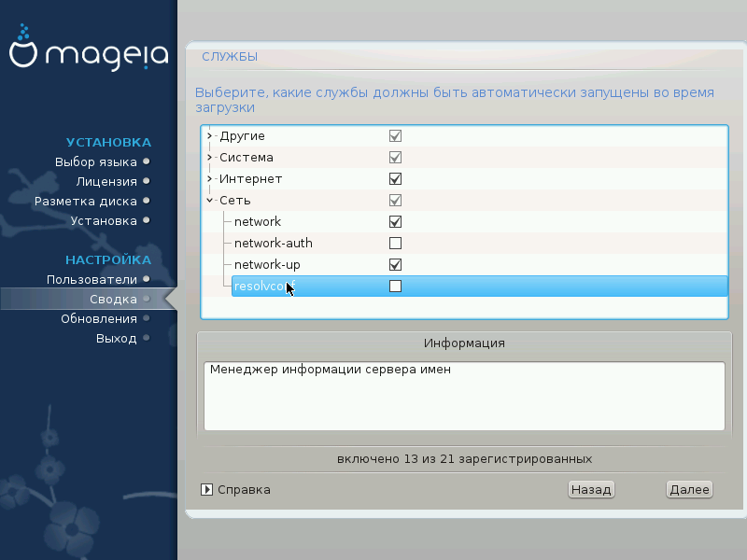The image size is (747, 560).
Task: Select the resolvconf service row
Action: point(480,287)
